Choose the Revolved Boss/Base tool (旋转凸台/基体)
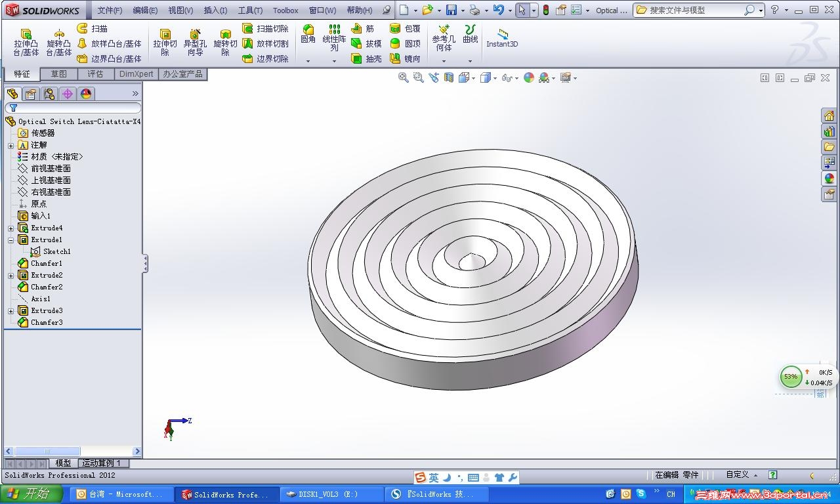This screenshot has width=840, height=504. click(58, 43)
